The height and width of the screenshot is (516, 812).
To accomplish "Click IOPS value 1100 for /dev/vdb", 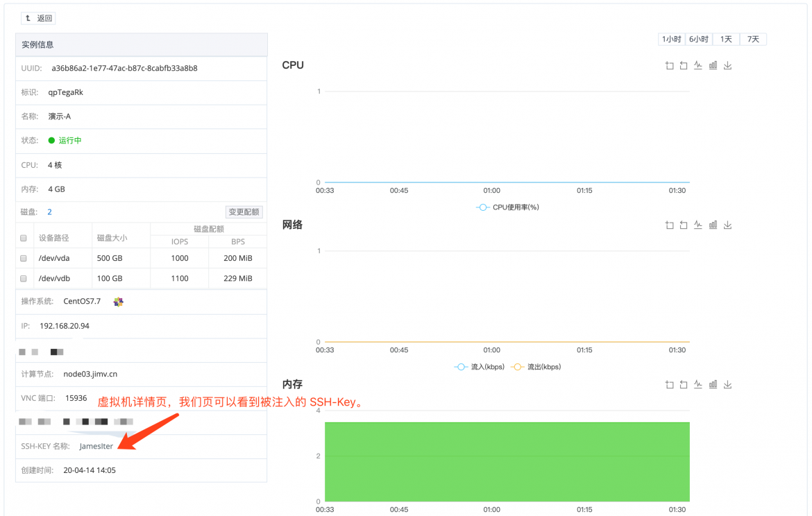I will click(x=180, y=278).
